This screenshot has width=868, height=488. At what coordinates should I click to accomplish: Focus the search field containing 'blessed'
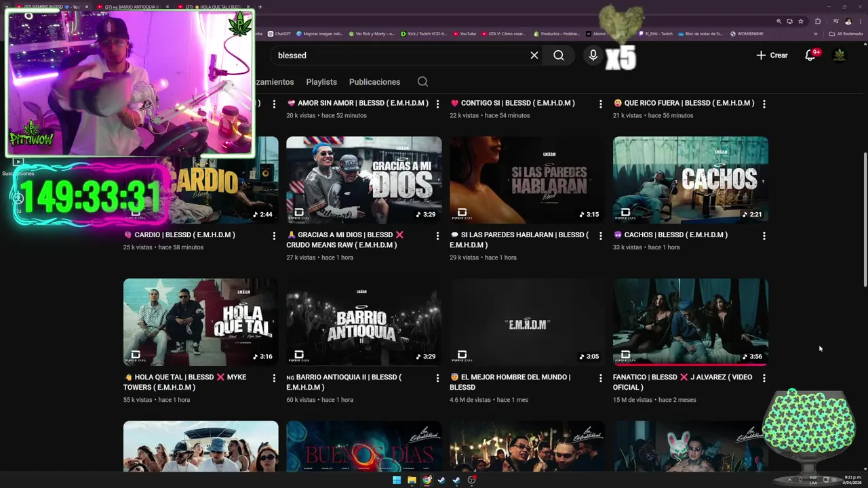(x=400, y=56)
